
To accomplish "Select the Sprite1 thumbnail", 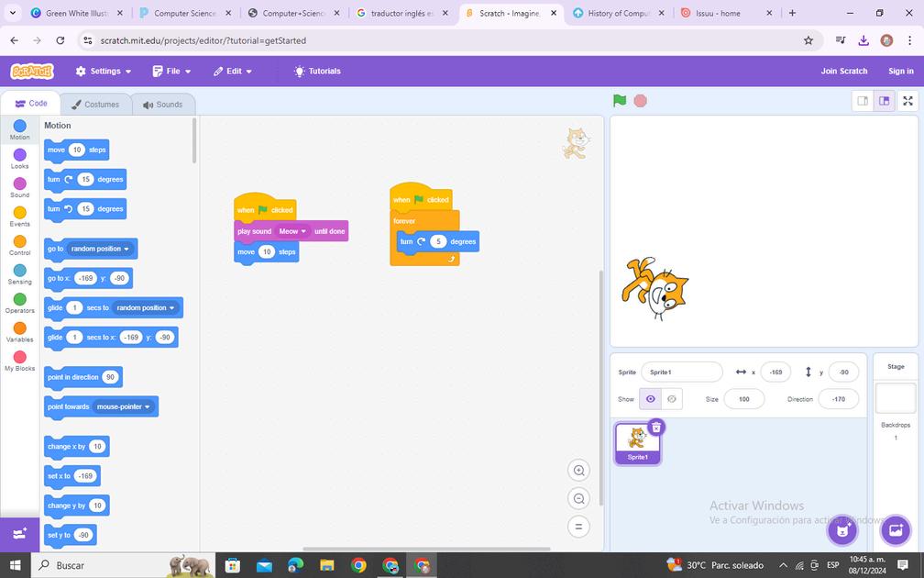I will click(x=637, y=443).
